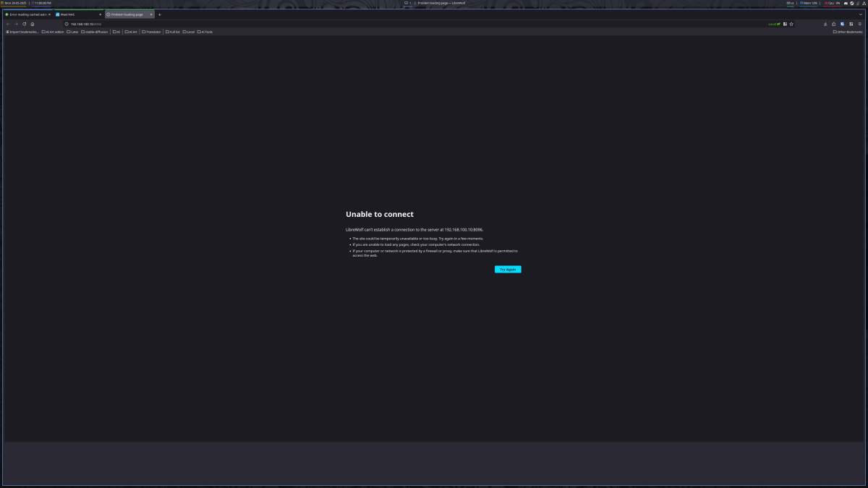Go back to the previous page
Screen dimensions: 868x488
coord(7,24)
